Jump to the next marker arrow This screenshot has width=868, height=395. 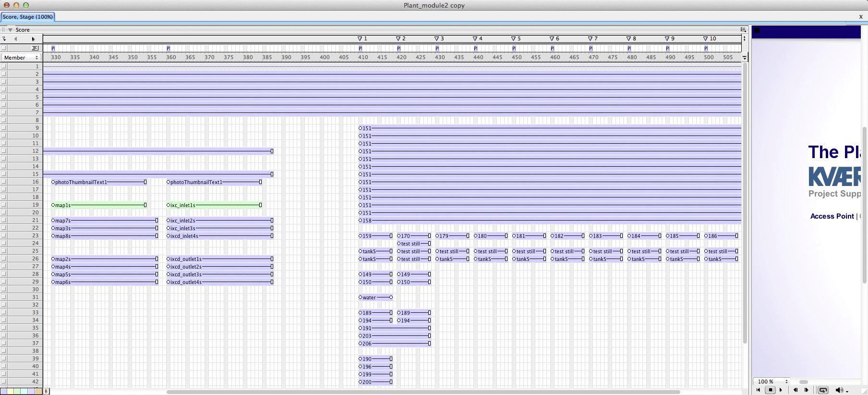point(33,39)
